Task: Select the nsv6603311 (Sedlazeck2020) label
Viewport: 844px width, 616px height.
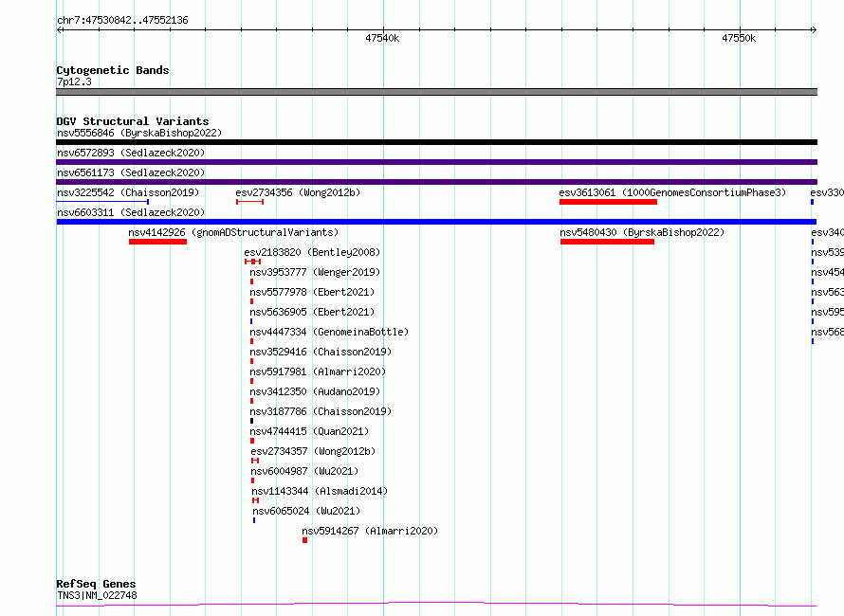Action: (x=131, y=212)
